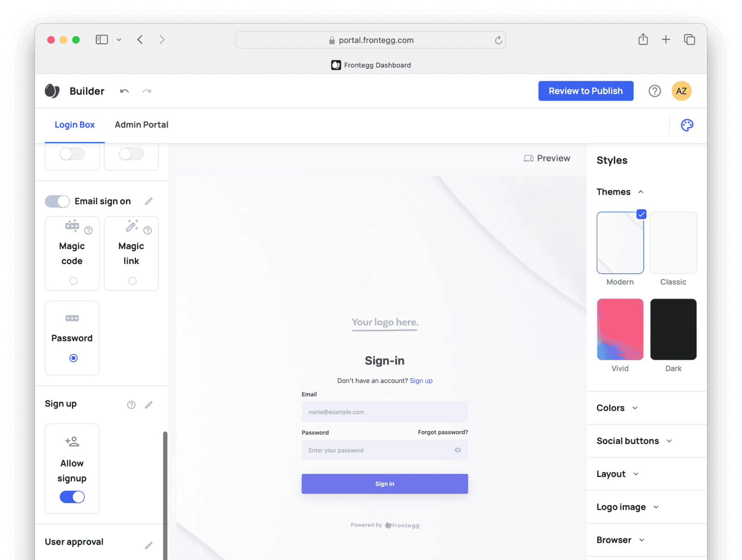Click the left panel scrollbar
This screenshot has width=742, height=560.
click(x=165, y=496)
